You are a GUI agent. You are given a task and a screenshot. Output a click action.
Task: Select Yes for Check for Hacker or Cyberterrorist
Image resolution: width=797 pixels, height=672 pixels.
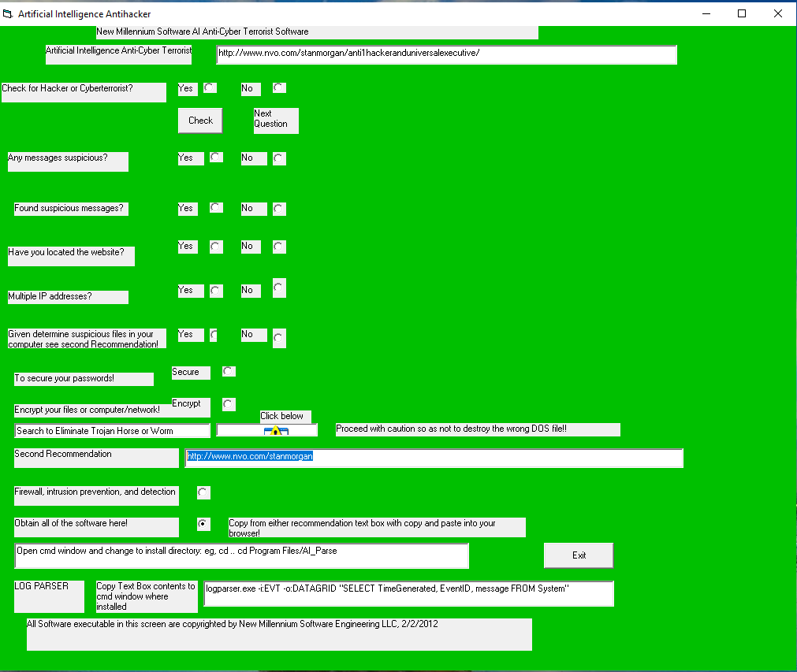(210, 88)
